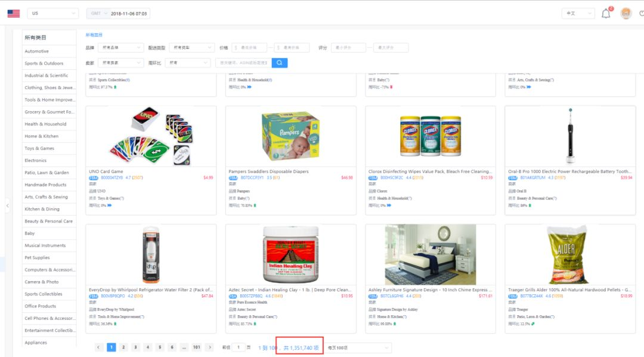This screenshot has height=357, width=644.
Task: Click the FBM badge on UNO Card Game
Action: pyautogui.click(x=94, y=178)
